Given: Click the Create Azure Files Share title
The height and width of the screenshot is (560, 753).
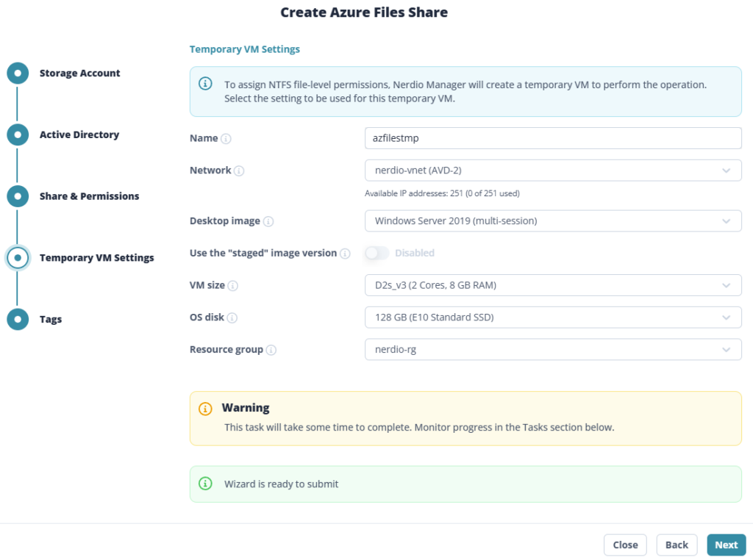Looking at the screenshot, I should pyautogui.click(x=364, y=12).
